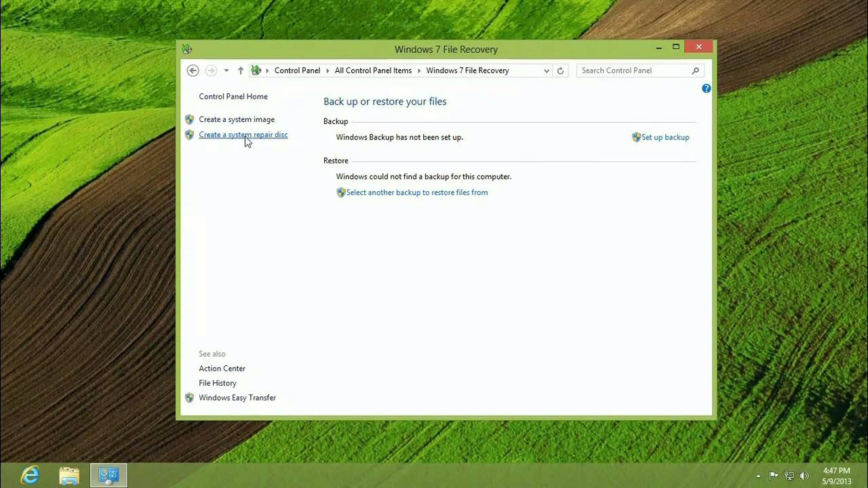The width and height of the screenshot is (868, 488).
Task: Close the Windows 7 File Recovery window
Action: tap(698, 47)
